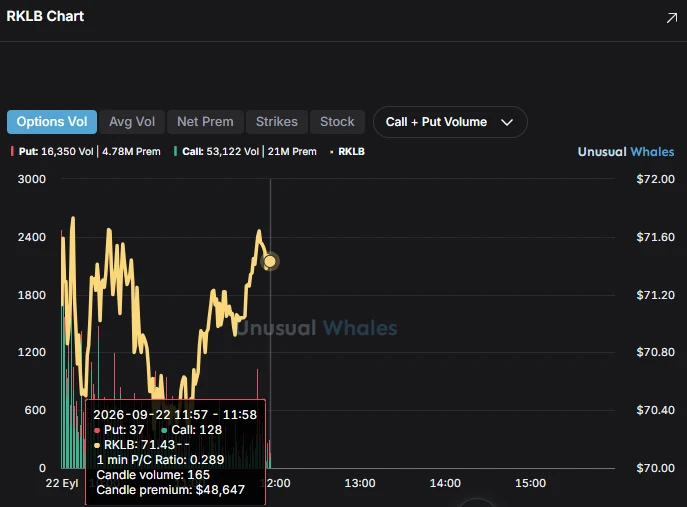The image size is (687, 507).
Task: Select the tooltip Candle volume 165 line
Action: [x=153, y=475]
